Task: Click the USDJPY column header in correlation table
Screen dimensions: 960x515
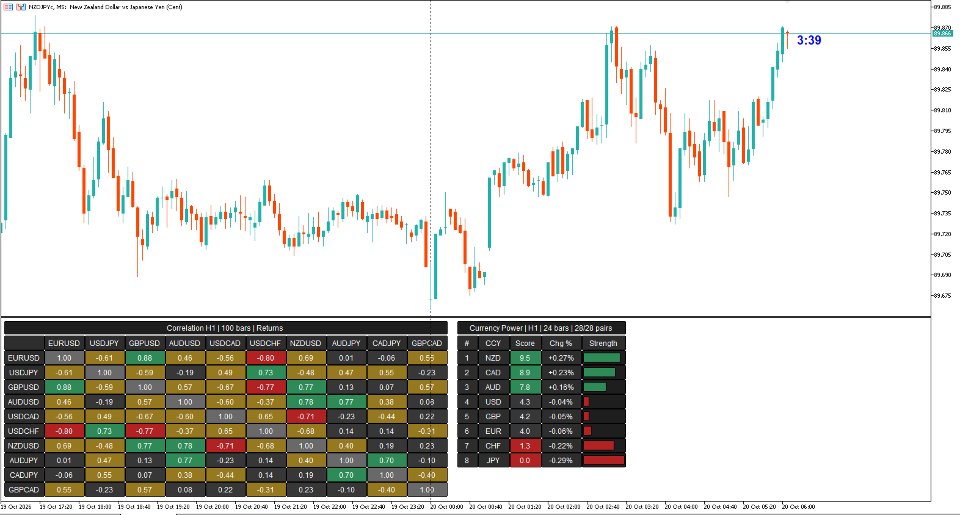Action: coord(104,343)
